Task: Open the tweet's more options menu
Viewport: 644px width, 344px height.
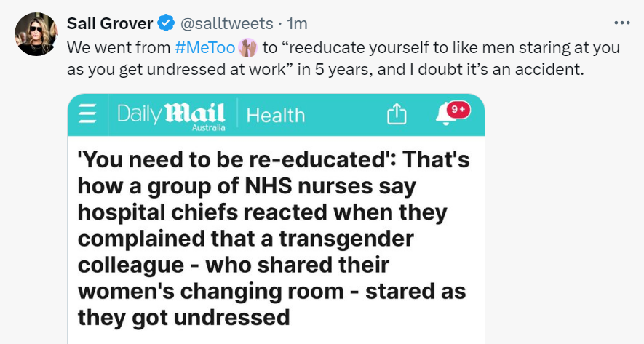Action: tap(622, 23)
